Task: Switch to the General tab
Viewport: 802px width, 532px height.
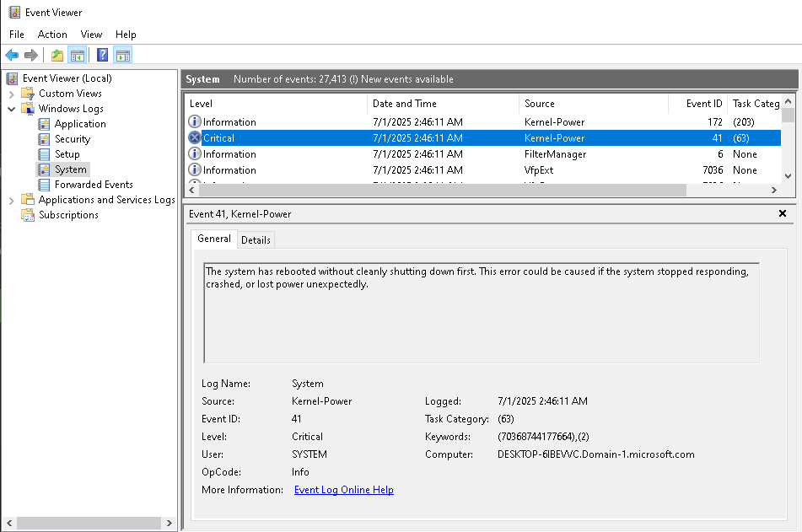Action: coord(214,239)
